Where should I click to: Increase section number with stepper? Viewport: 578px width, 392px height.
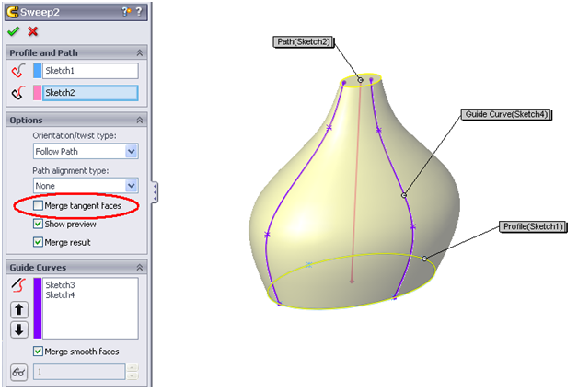pyautogui.click(x=132, y=368)
